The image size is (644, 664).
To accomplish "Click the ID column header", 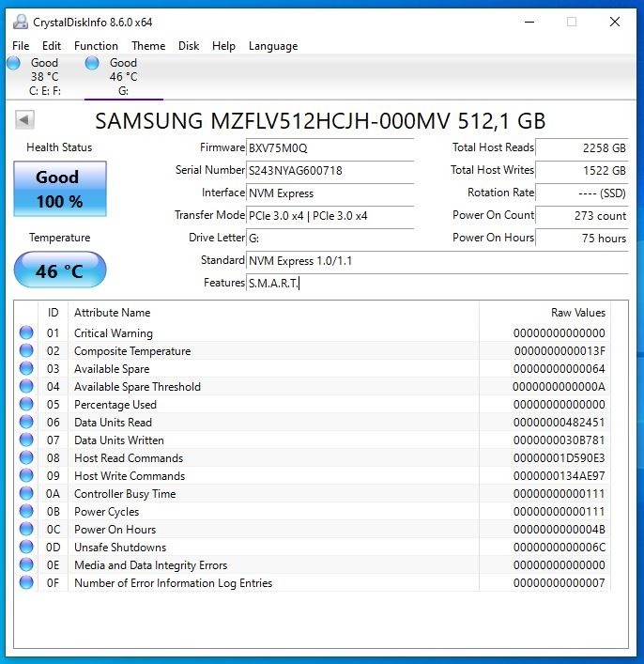I will click(53, 313).
